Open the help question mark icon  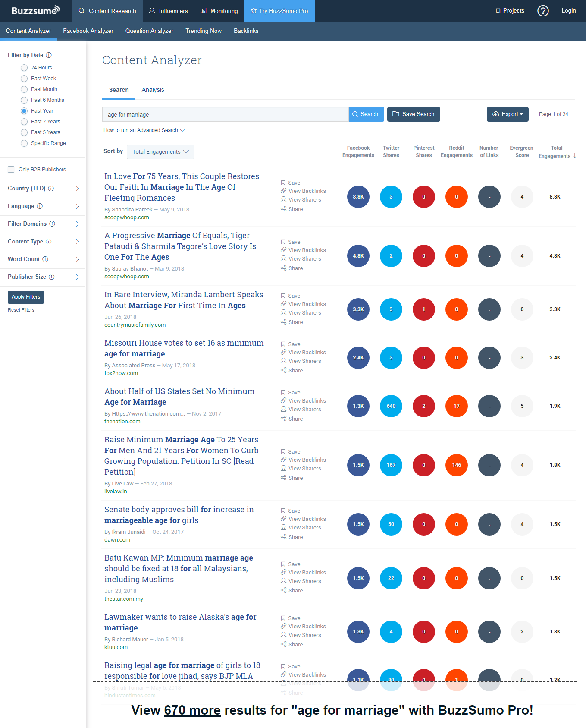(543, 11)
